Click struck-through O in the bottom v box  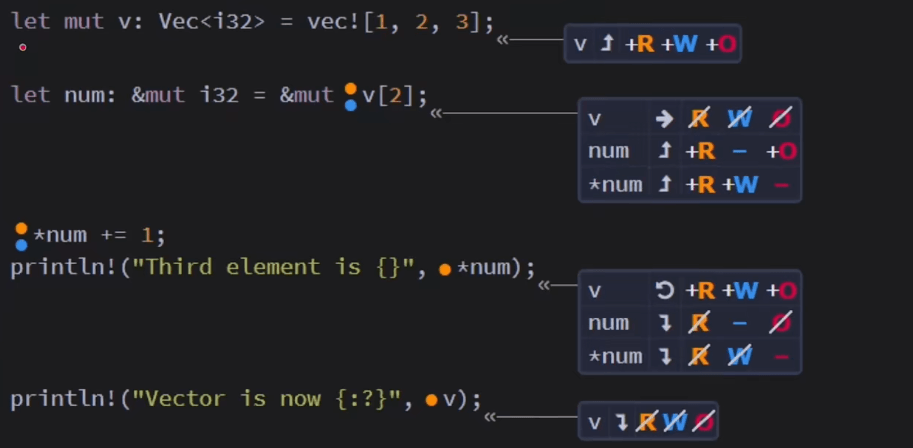[703, 422]
